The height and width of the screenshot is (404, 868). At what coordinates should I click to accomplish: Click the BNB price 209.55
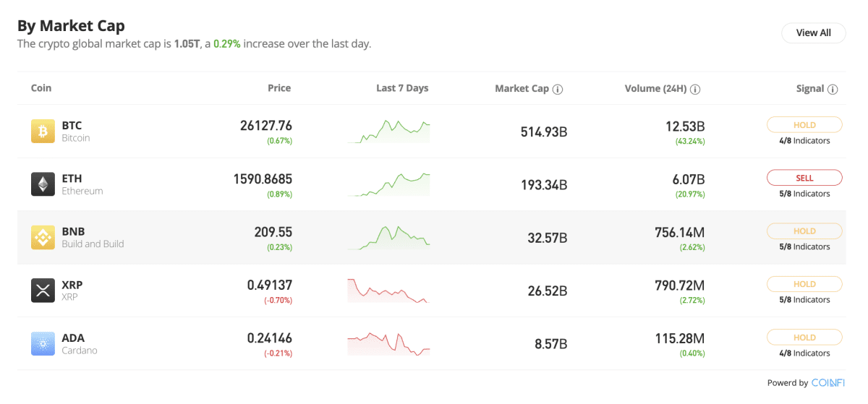point(273,232)
